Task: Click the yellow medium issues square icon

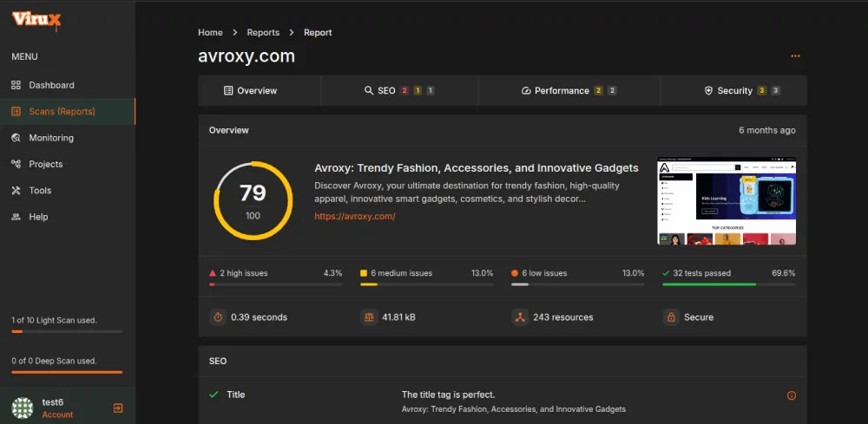Action: [364, 273]
